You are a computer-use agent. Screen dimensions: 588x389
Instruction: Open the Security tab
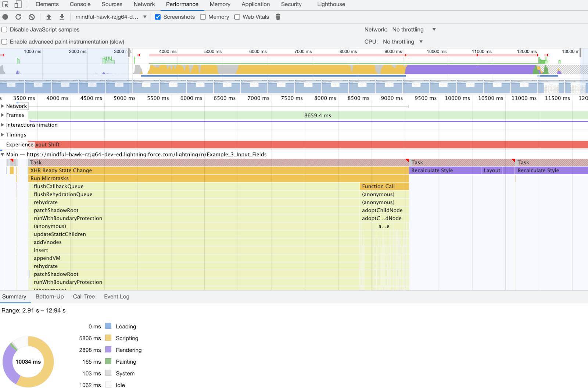pos(291,4)
